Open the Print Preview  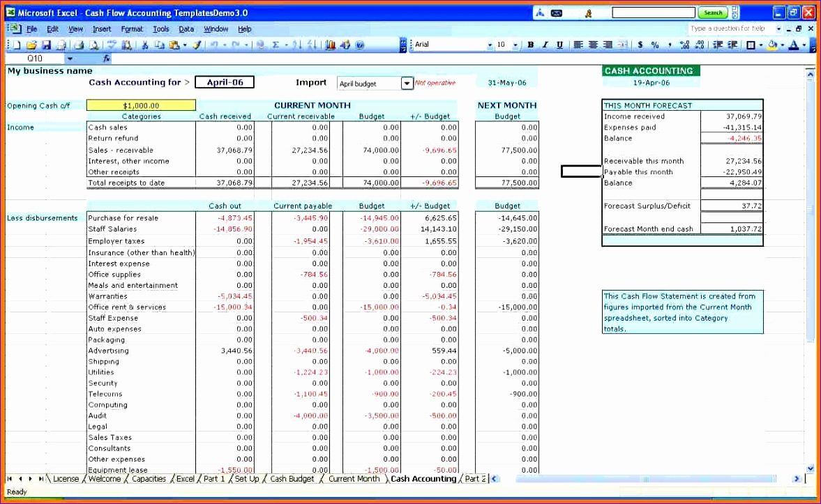[x=93, y=44]
